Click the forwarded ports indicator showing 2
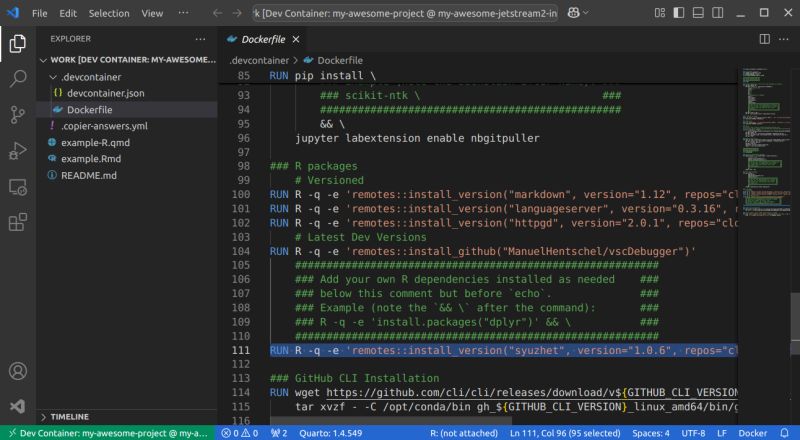This screenshot has height=440, width=800. [279, 433]
